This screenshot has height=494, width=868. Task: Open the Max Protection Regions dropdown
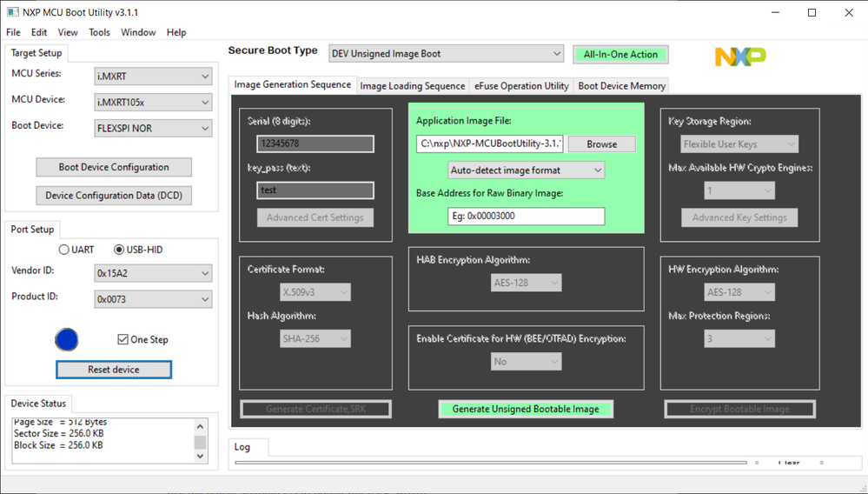tap(739, 339)
